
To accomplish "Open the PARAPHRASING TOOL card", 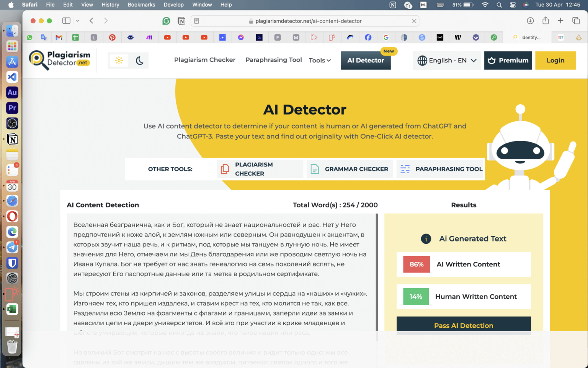I will 441,169.
